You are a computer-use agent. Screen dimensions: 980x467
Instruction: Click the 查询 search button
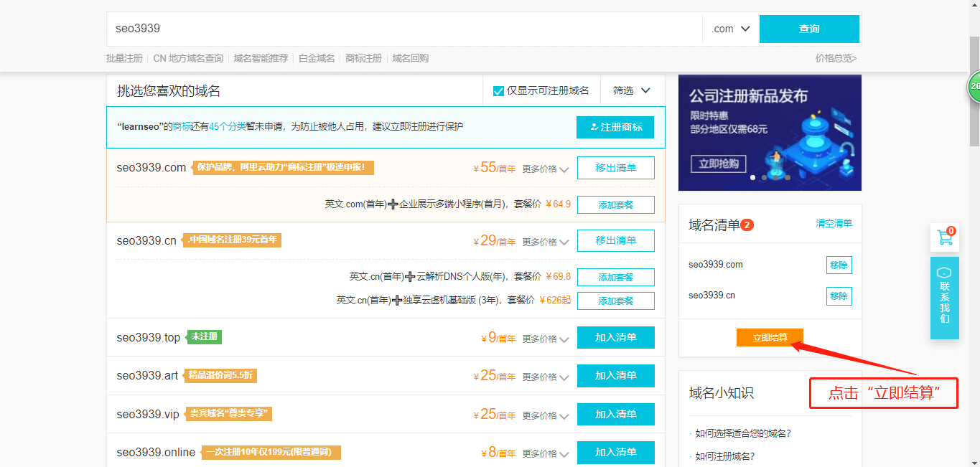(809, 29)
